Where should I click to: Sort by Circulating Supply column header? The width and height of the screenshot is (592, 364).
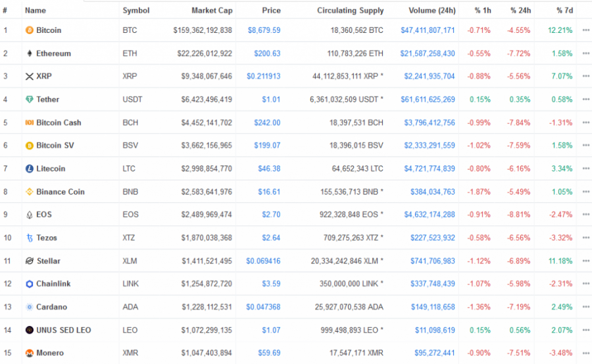[350, 11]
